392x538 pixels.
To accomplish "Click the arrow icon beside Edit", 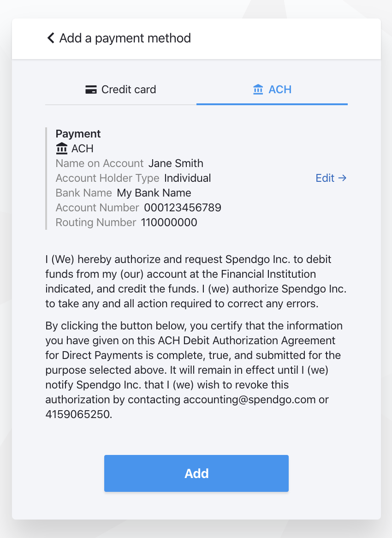I will (x=342, y=178).
